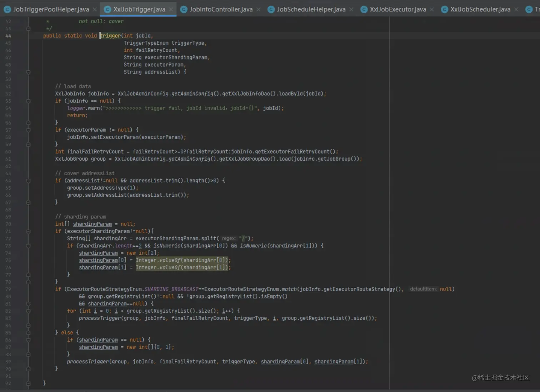540x392 pixels.
Task: Click the fold end marker on line 88
Action: (x=29, y=355)
